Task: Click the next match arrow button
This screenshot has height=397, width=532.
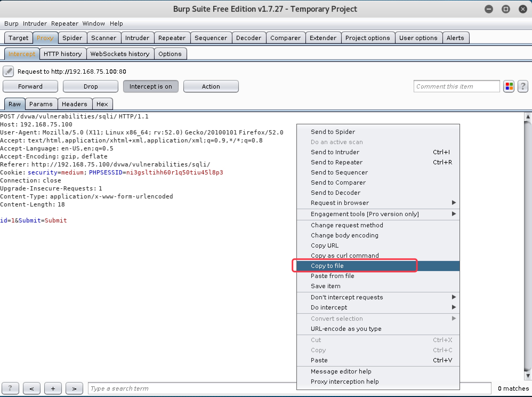Action: click(x=74, y=388)
